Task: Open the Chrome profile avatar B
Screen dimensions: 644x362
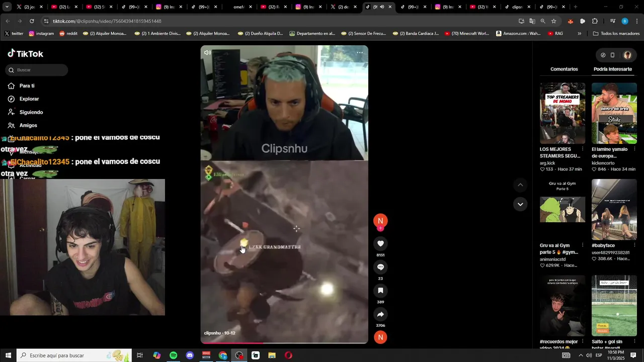Action: (x=625, y=21)
